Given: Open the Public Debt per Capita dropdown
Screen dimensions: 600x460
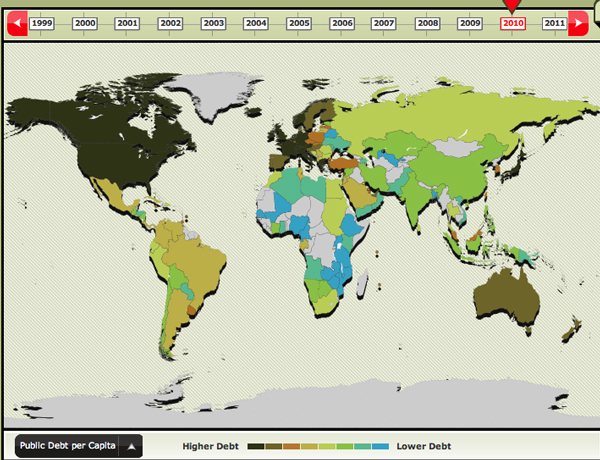Looking at the screenshot, I should coord(79,446).
